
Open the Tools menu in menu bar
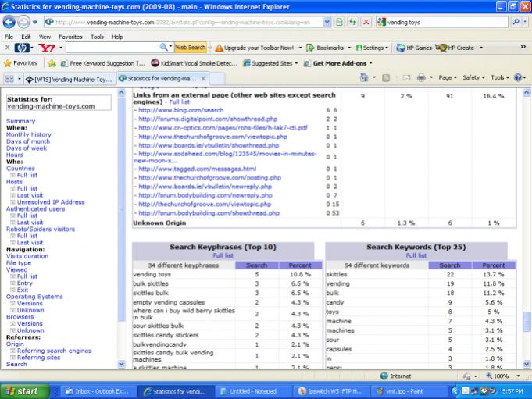tap(97, 37)
